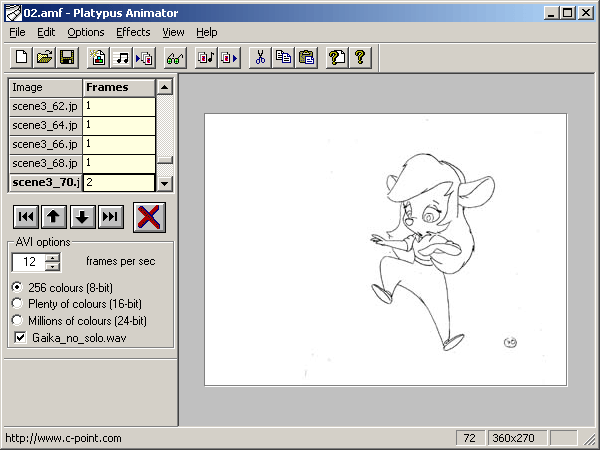Click the cartoon mouse preview image
Screen dimensions: 600x450
[385, 249]
